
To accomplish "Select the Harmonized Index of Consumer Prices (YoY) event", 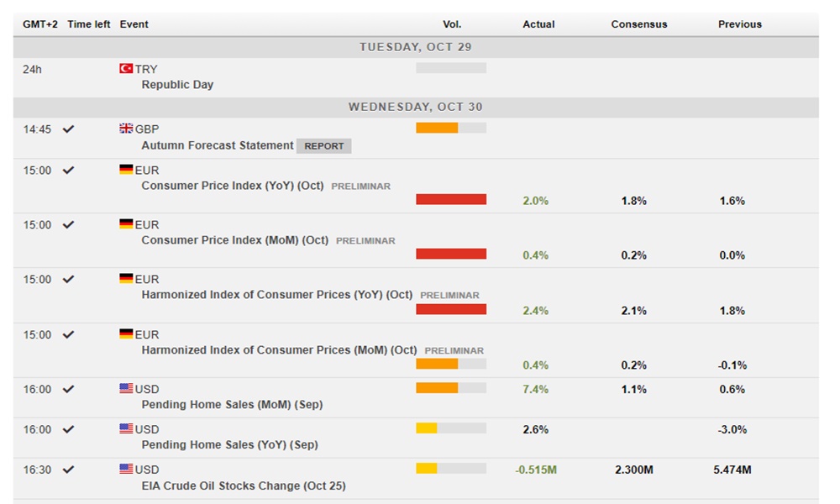I will point(276,295).
